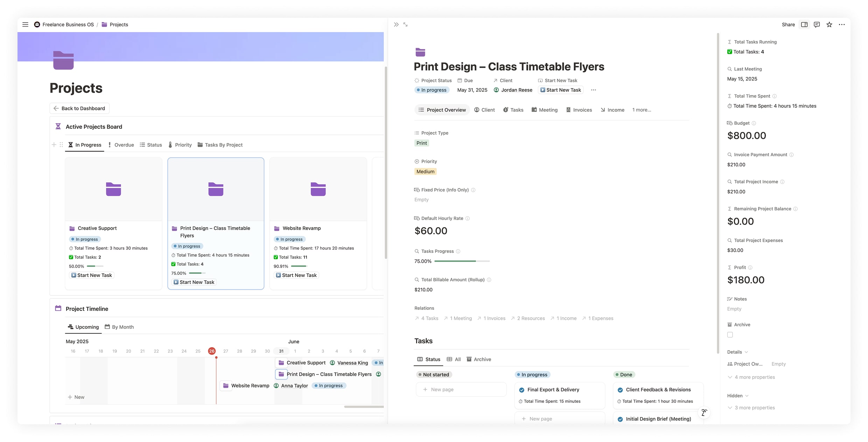Check the Archive checkbox
This screenshot has height=442, width=868.
730,335
